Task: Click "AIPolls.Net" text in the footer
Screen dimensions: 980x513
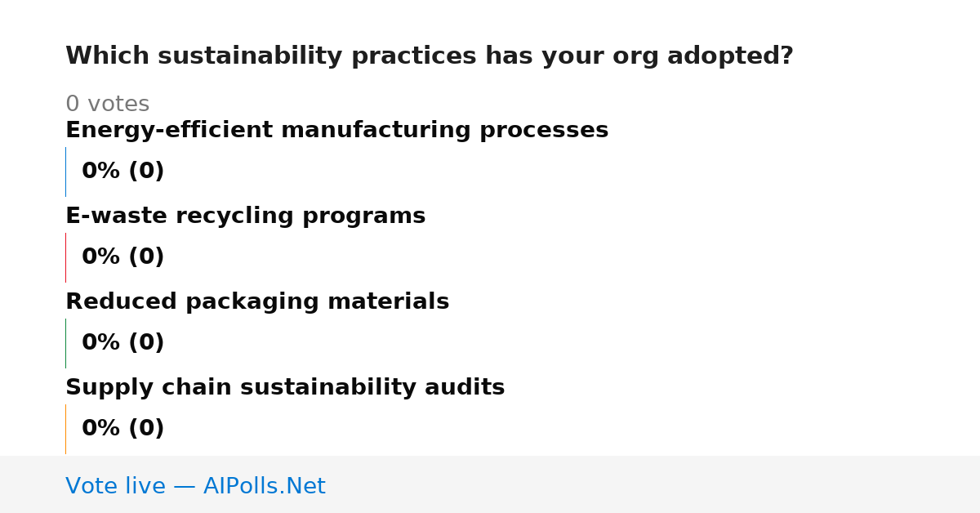Action: click(265, 487)
